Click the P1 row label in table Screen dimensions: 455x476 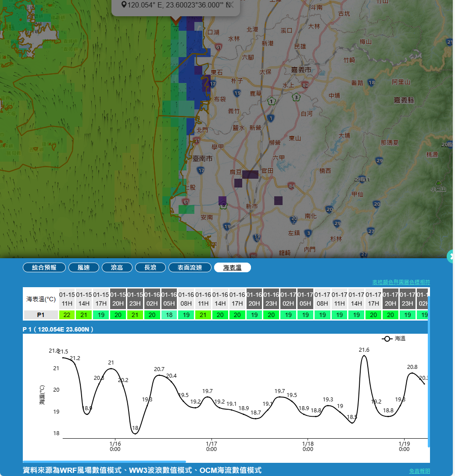pos(40,315)
